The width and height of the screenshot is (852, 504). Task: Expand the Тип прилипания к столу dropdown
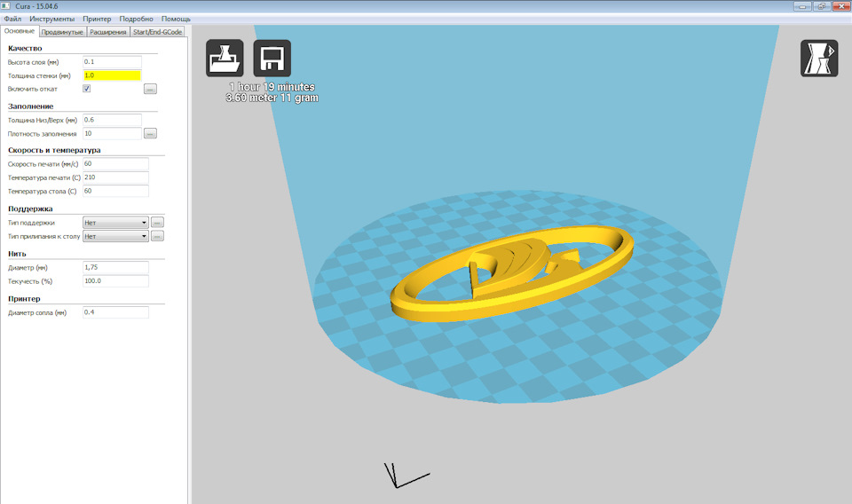115,236
